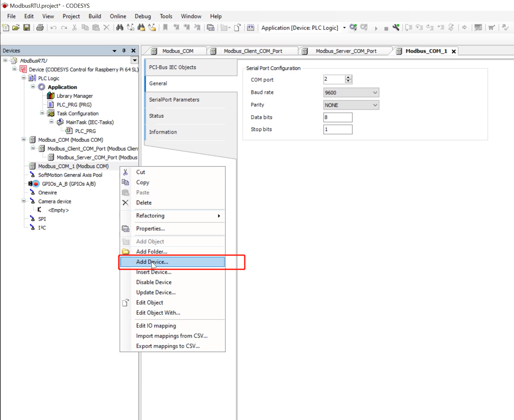Click the Undo toolbar icon
514x420 pixels.
pos(53,28)
